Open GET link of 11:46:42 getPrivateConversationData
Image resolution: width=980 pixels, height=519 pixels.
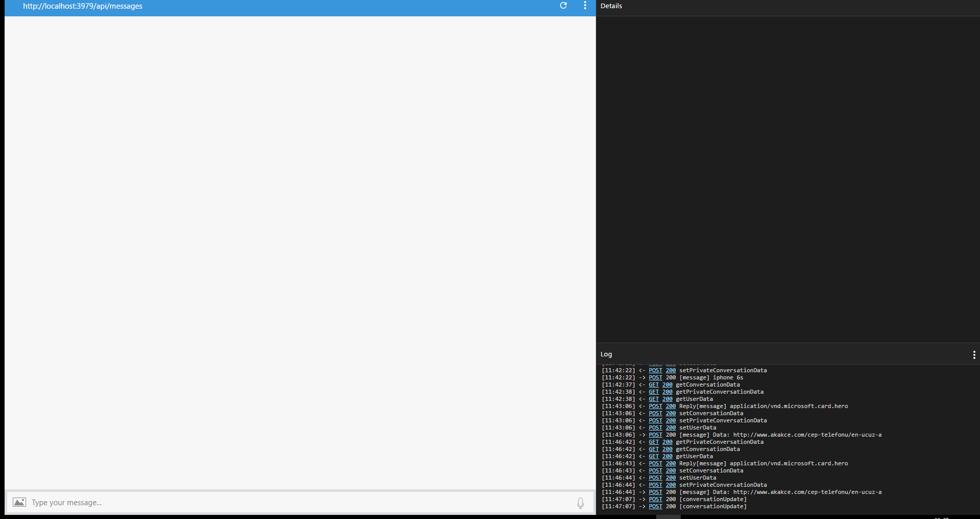[654, 442]
